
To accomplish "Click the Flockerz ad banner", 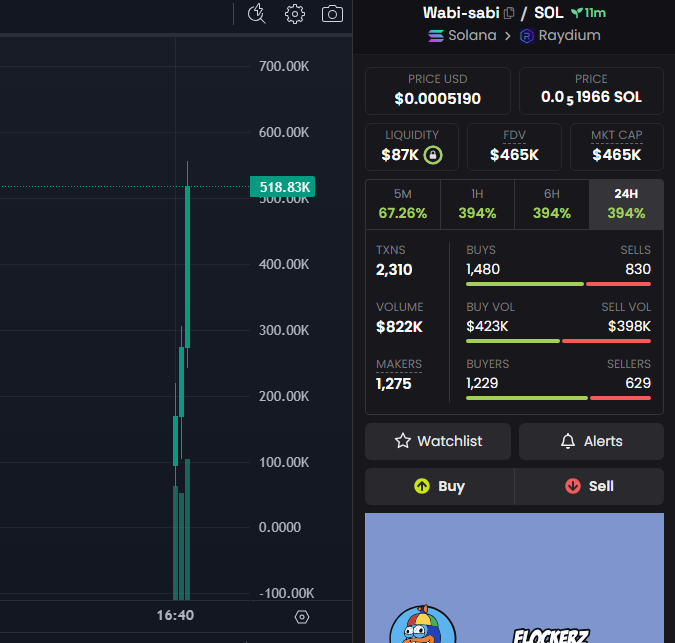I will (x=514, y=578).
